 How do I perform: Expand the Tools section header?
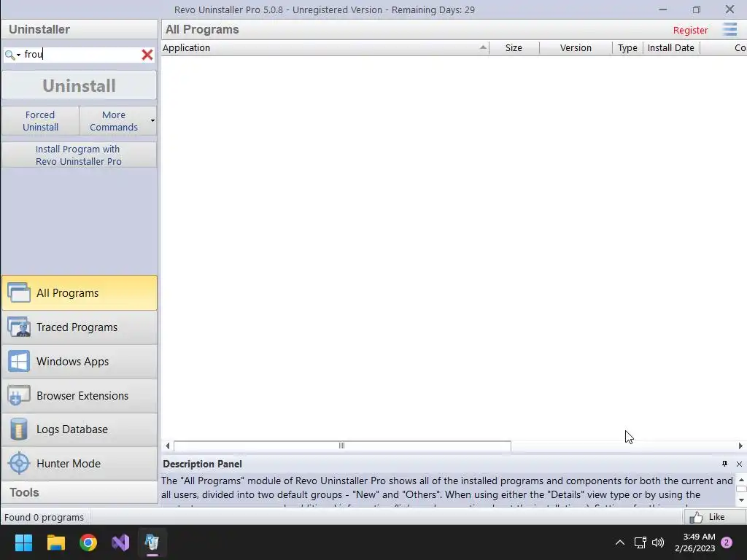coord(79,492)
